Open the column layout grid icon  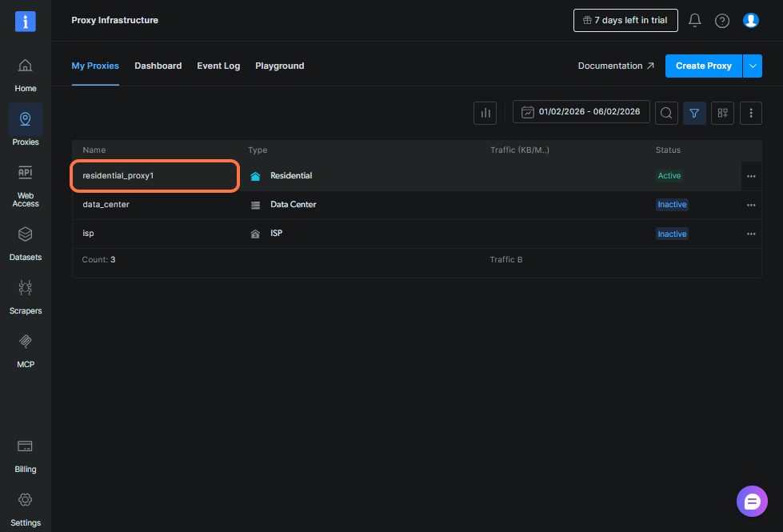pos(722,113)
